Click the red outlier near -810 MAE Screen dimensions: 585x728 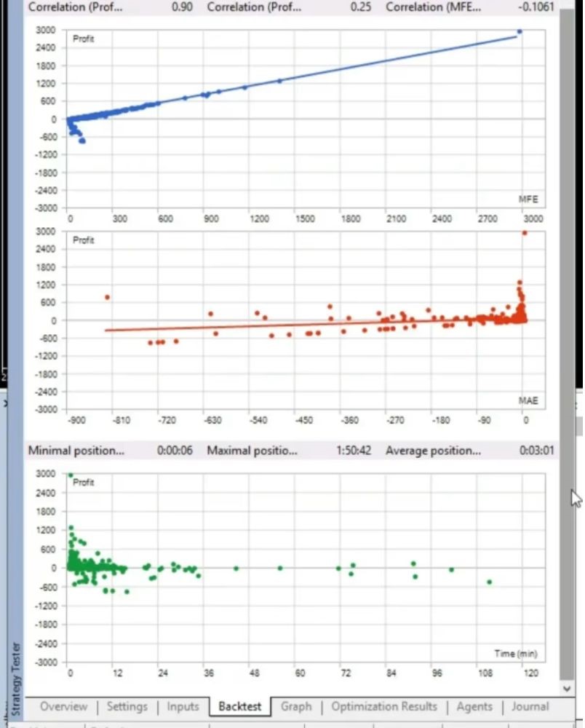pyautogui.click(x=108, y=297)
